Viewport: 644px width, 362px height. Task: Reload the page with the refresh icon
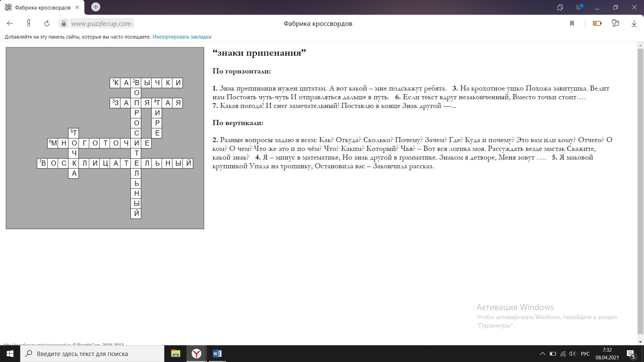pyautogui.click(x=47, y=23)
